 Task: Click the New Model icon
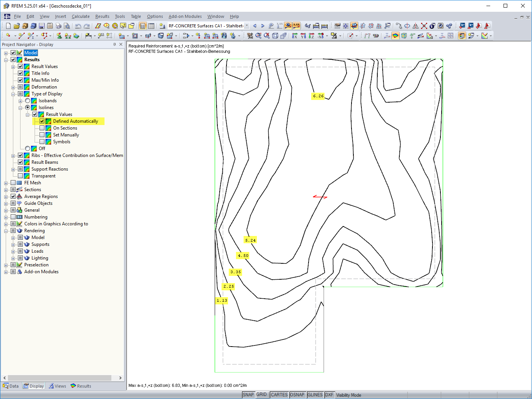pyautogui.click(x=8, y=26)
